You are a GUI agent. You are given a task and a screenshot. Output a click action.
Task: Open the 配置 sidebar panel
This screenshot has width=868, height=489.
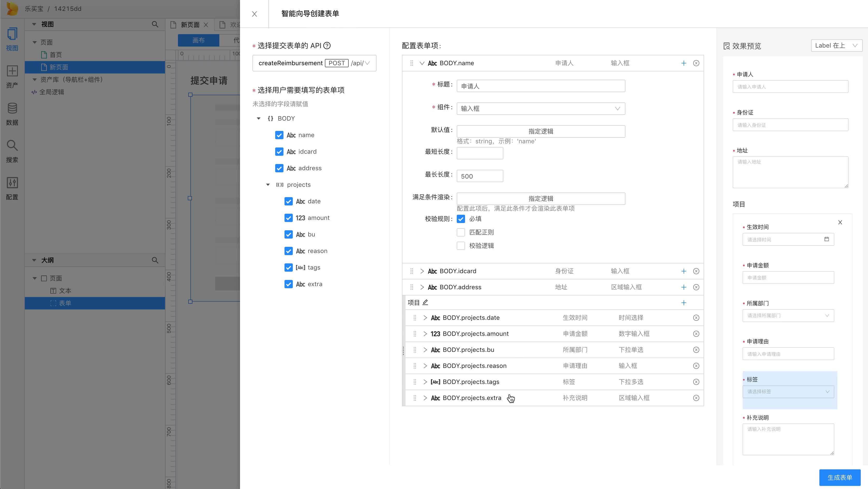click(x=12, y=188)
